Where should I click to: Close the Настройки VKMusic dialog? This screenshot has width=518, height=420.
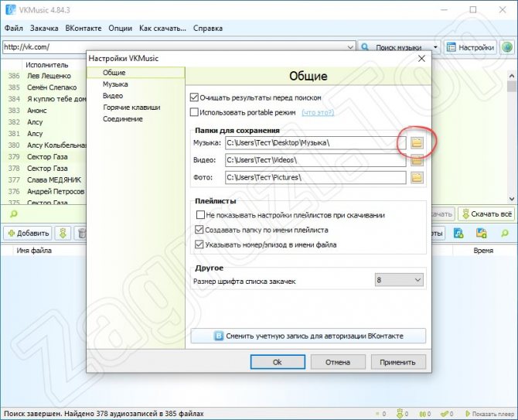coord(421,59)
